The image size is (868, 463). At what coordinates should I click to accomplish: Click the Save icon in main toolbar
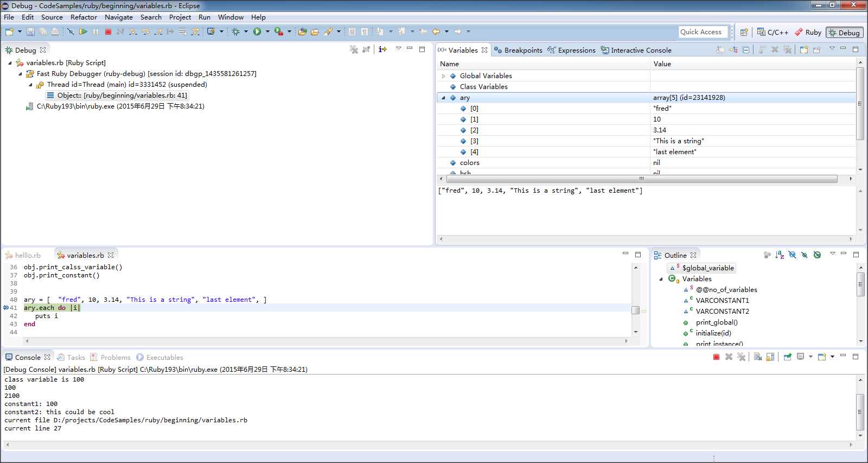click(30, 31)
